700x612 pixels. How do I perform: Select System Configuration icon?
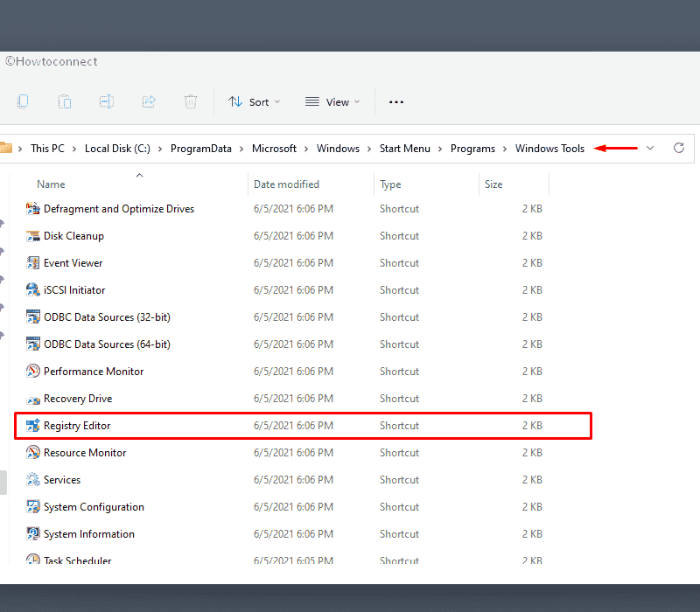click(32, 507)
